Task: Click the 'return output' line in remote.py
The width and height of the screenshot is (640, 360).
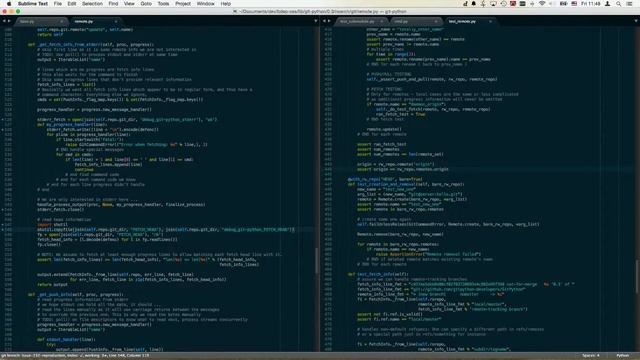Action: [52, 284]
